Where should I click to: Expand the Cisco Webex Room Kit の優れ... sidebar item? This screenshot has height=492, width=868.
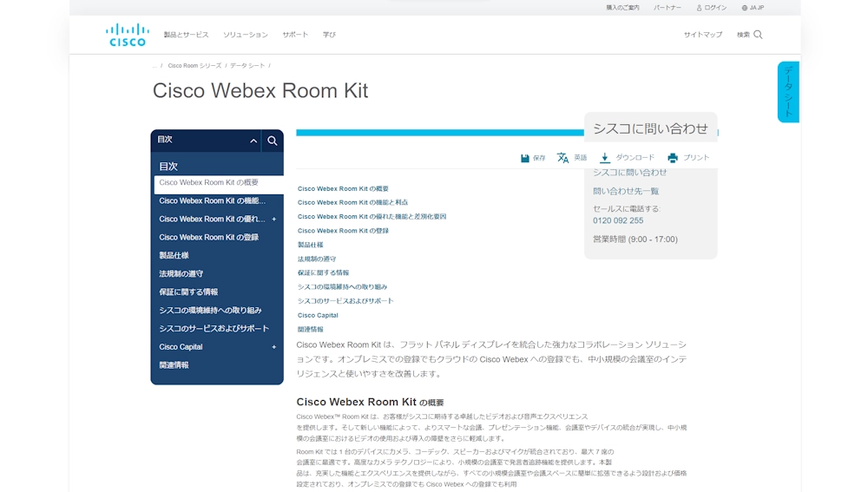tap(274, 220)
